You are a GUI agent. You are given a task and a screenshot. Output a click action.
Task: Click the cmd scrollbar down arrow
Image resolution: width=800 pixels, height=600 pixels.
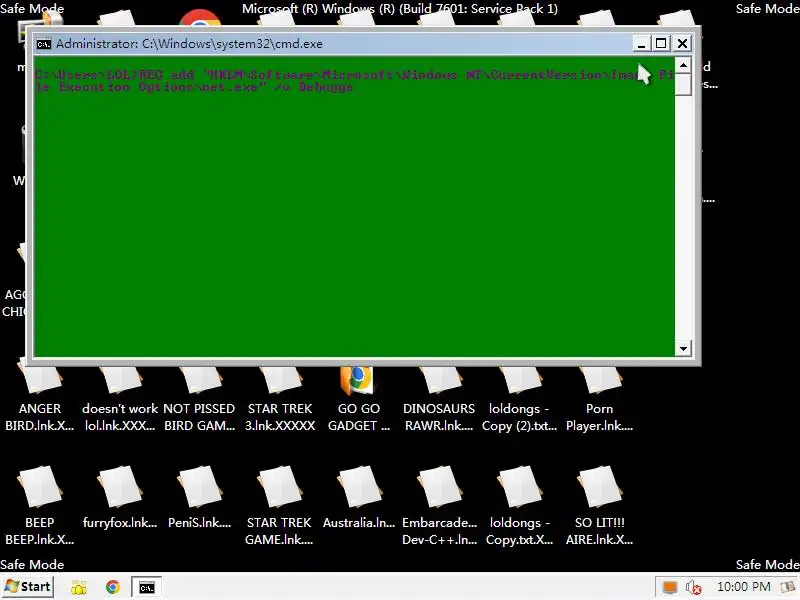(683, 349)
